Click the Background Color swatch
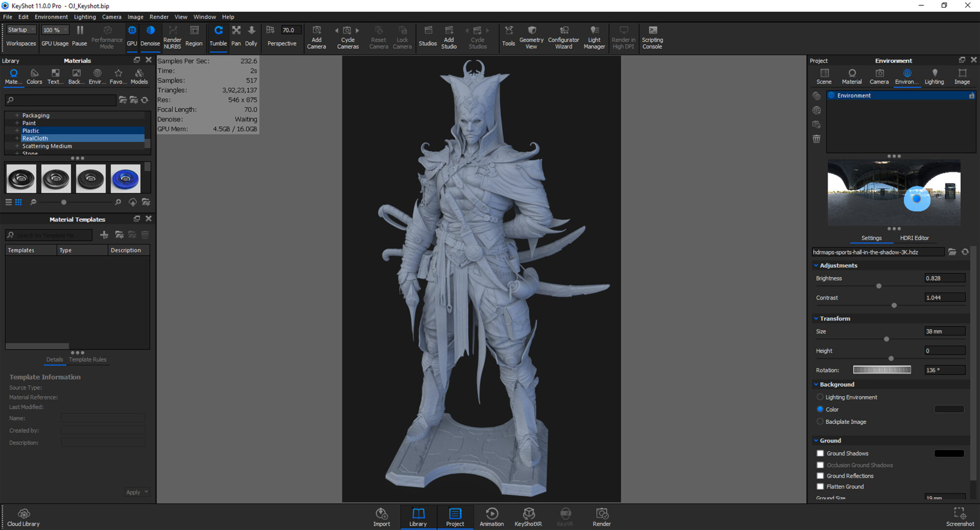Image resolution: width=980 pixels, height=530 pixels. pyautogui.click(x=949, y=409)
